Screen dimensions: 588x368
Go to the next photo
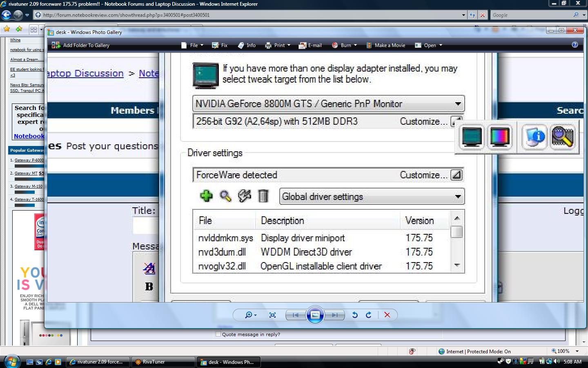point(335,315)
